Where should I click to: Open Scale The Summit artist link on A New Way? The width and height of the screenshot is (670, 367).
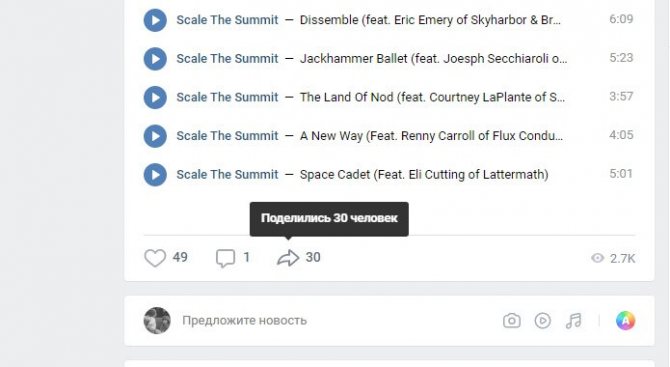pyautogui.click(x=227, y=136)
